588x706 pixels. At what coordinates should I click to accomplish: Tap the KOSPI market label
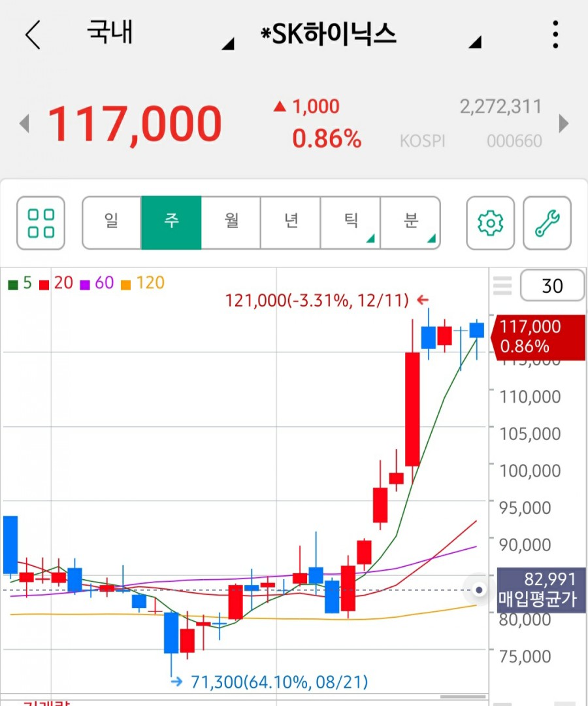coord(423,141)
